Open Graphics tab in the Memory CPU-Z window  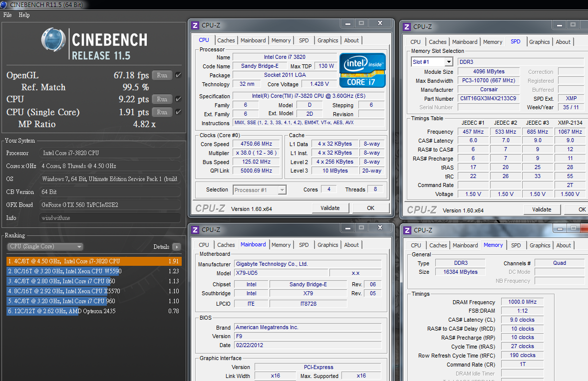click(x=540, y=245)
